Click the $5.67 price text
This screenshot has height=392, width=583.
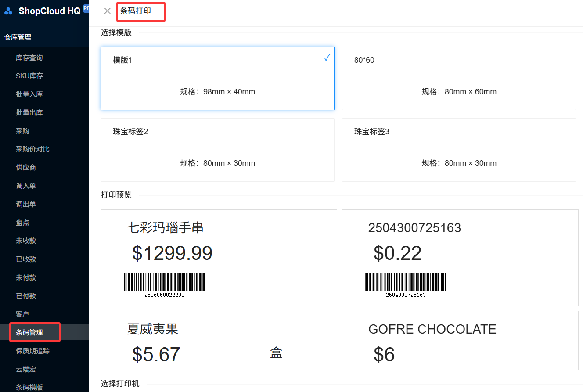(x=156, y=355)
